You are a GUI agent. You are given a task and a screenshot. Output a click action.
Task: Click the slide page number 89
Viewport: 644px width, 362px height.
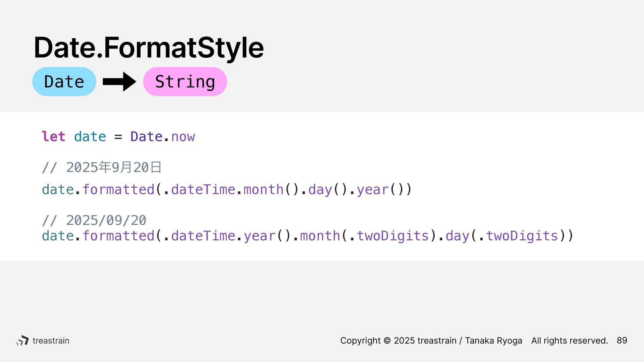point(622,340)
